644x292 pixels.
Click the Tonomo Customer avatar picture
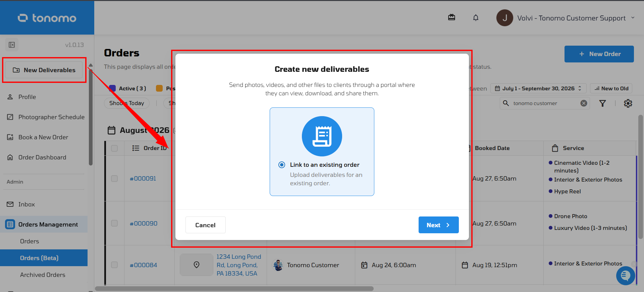click(x=278, y=265)
